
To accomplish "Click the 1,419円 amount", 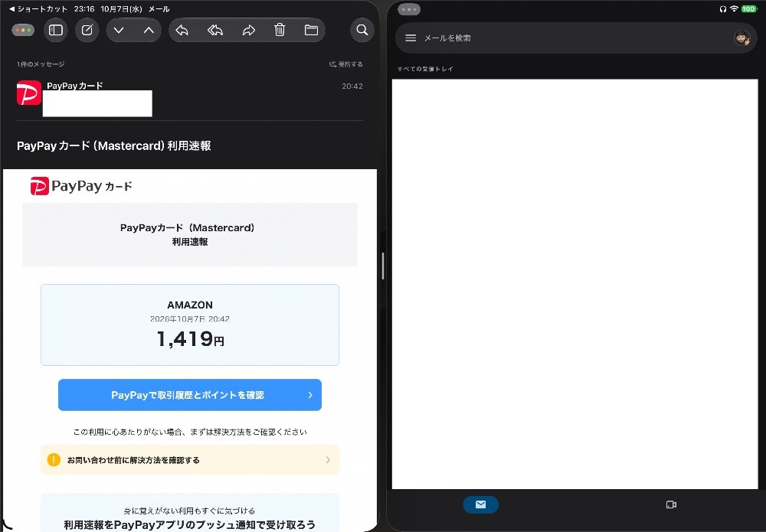I will [190, 339].
